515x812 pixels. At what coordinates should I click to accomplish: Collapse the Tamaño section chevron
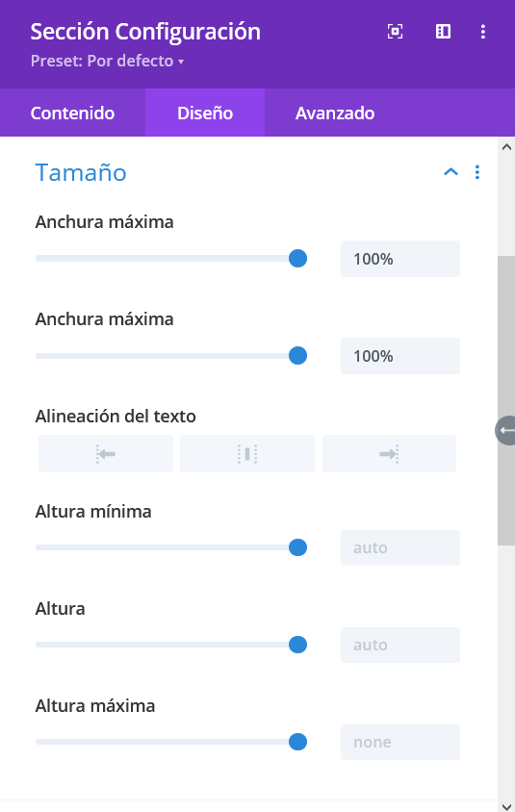click(451, 172)
